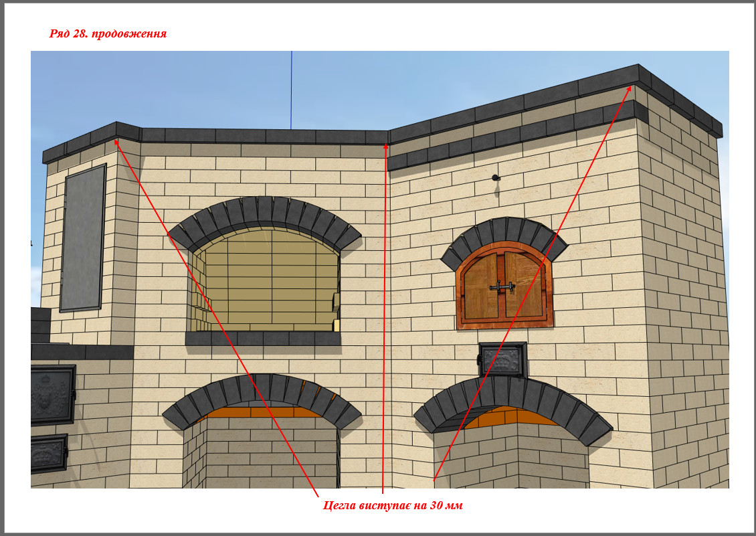Click the caption "Цегла виступає на 30 мм"
Image resolution: width=756 pixels, height=536 pixels.
[x=393, y=505]
